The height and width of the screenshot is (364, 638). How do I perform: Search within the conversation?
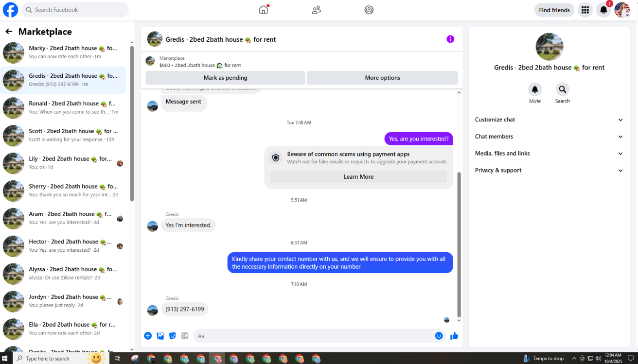pyautogui.click(x=563, y=89)
